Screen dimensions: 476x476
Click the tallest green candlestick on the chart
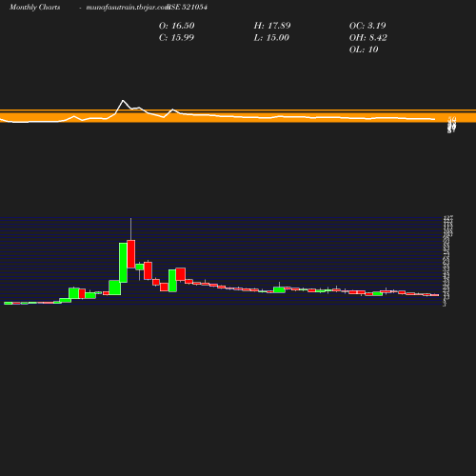click(123, 263)
